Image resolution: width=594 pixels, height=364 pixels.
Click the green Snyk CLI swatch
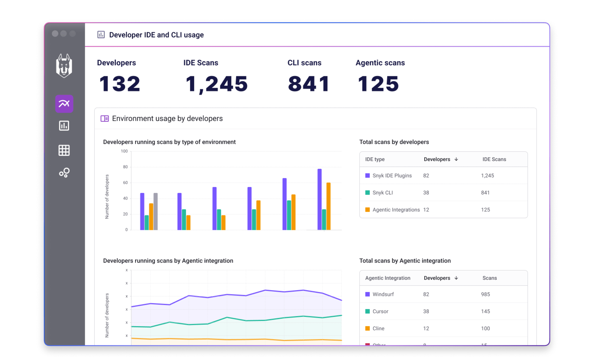pos(368,193)
